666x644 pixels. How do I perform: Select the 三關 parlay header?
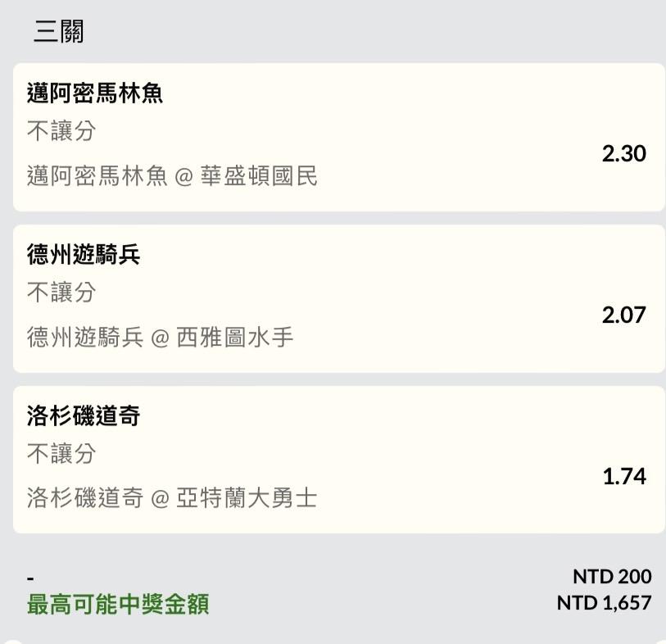tap(59, 31)
